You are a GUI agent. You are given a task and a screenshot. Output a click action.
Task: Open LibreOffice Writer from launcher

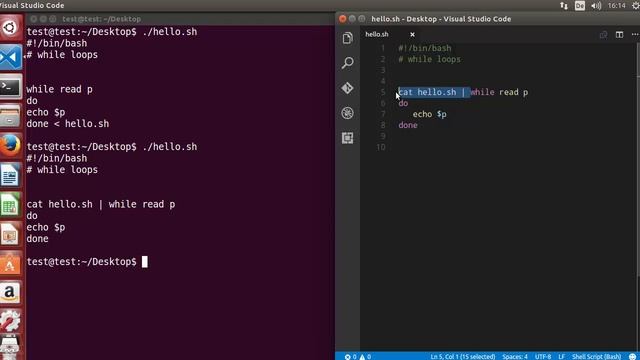pyautogui.click(x=11, y=175)
